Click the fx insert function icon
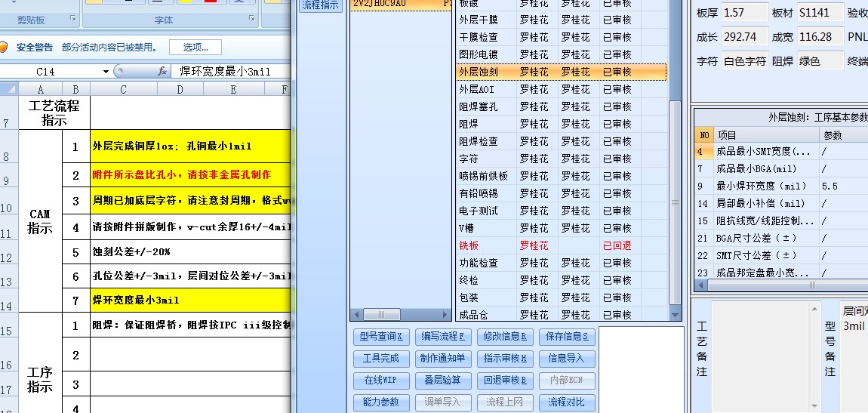Image resolution: width=868 pixels, height=413 pixels. 162,72
